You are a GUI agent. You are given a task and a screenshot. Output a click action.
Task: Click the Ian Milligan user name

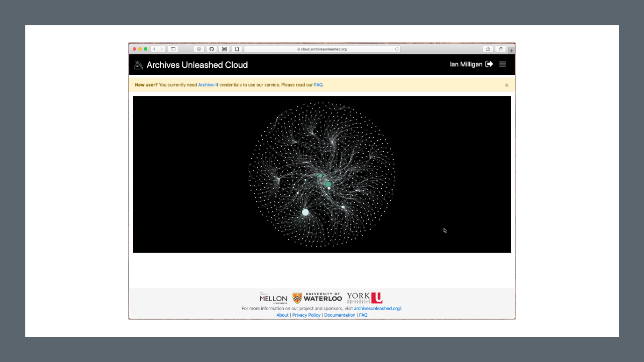tap(466, 64)
